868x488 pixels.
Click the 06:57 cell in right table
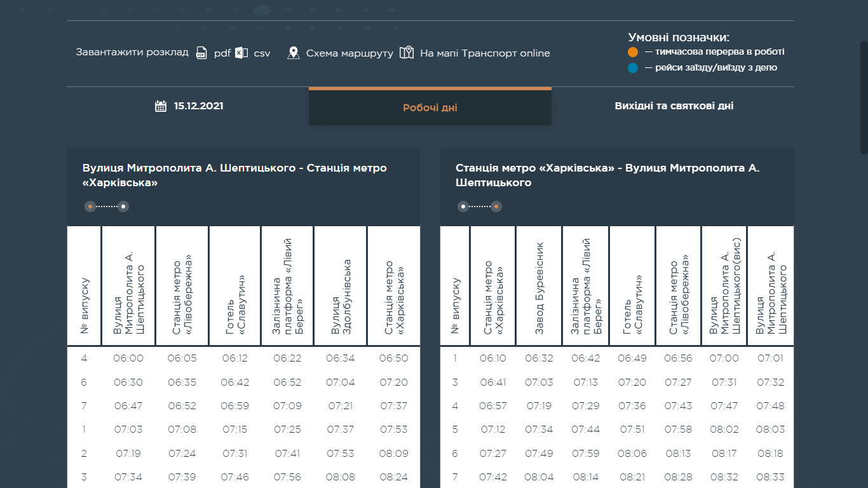pyautogui.click(x=493, y=406)
